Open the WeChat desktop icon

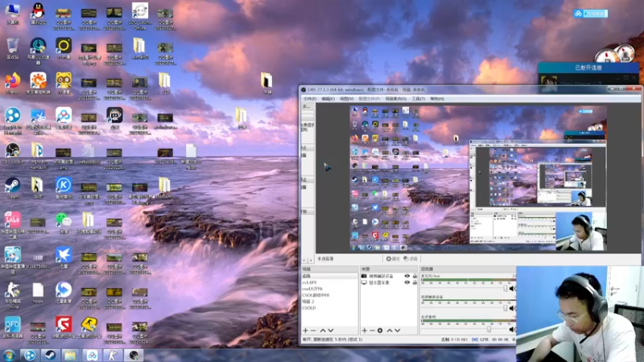point(64,223)
